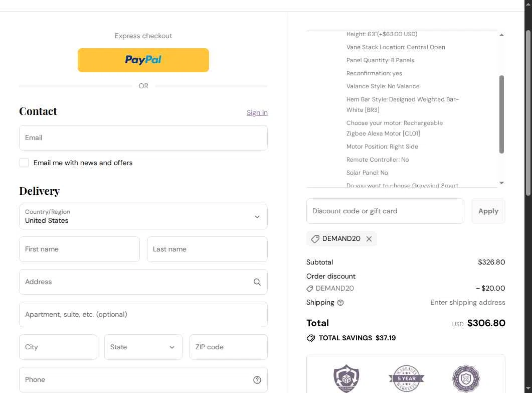Focus the City field
The image size is (532, 393).
pos(58,347)
